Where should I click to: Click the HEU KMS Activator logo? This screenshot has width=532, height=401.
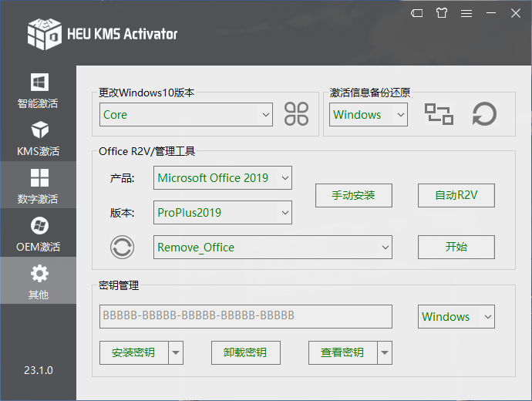click(44, 33)
